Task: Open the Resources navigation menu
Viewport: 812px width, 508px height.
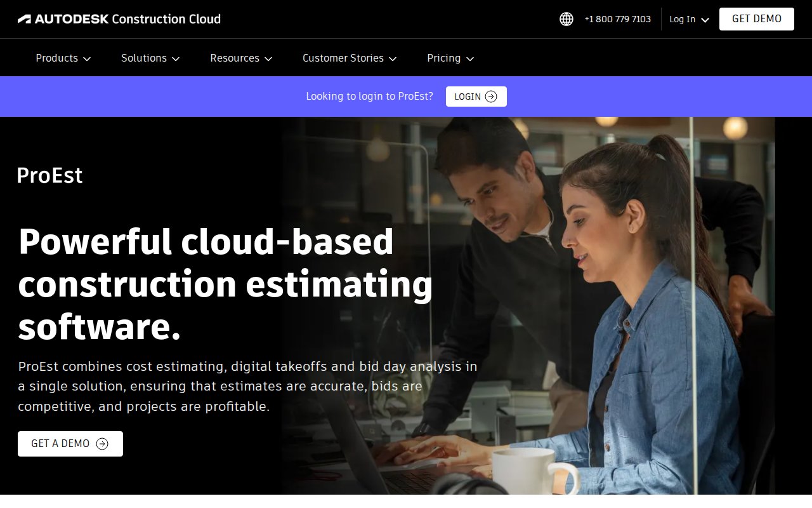Action: click(x=235, y=58)
